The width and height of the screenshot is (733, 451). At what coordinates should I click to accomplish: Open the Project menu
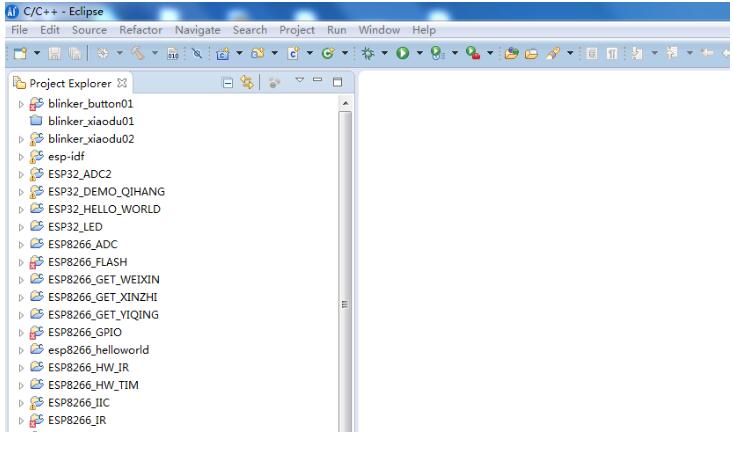tap(297, 30)
